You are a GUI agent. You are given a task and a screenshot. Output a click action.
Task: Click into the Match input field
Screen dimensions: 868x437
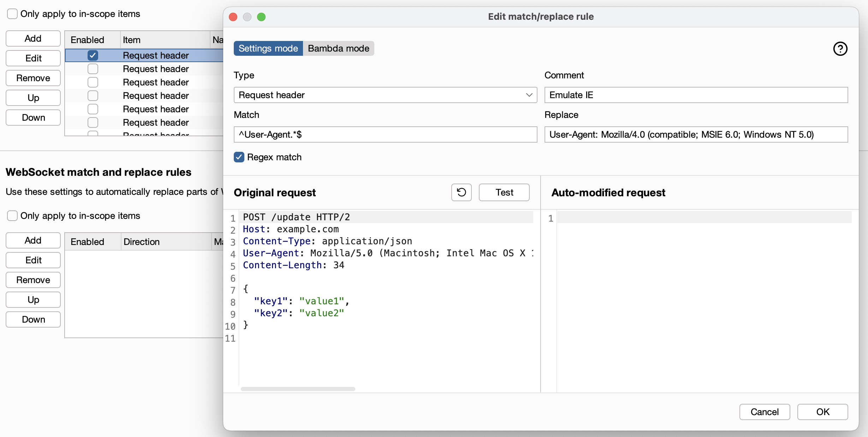[385, 134]
